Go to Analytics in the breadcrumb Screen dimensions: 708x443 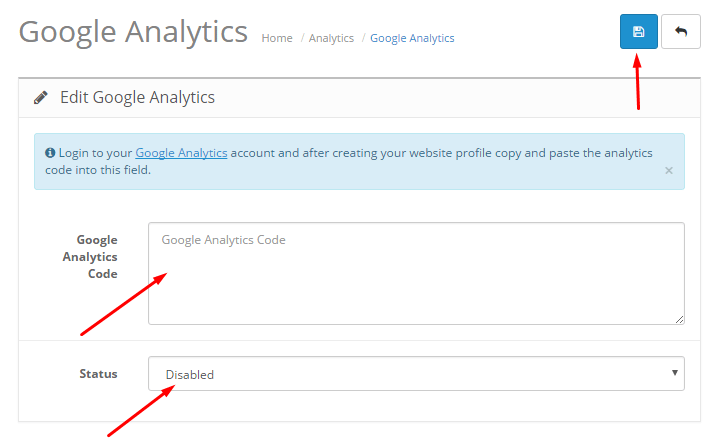pyautogui.click(x=331, y=38)
